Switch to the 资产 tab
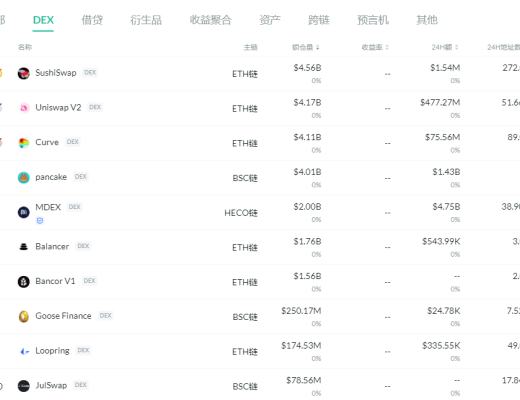The image size is (520, 400). [270, 20]
